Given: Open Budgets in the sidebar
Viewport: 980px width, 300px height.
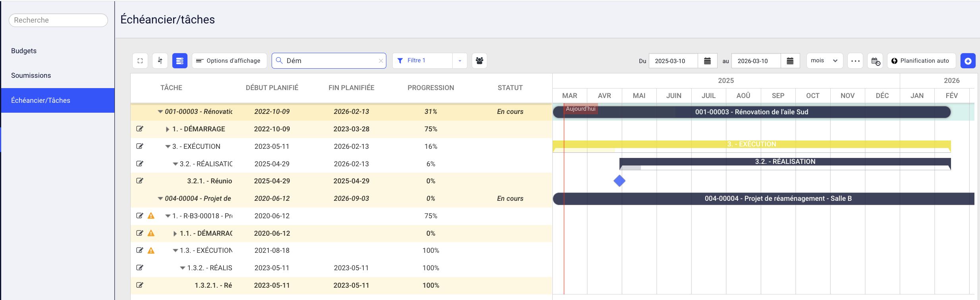Looking at the screenshot, I should click(24, 51).
